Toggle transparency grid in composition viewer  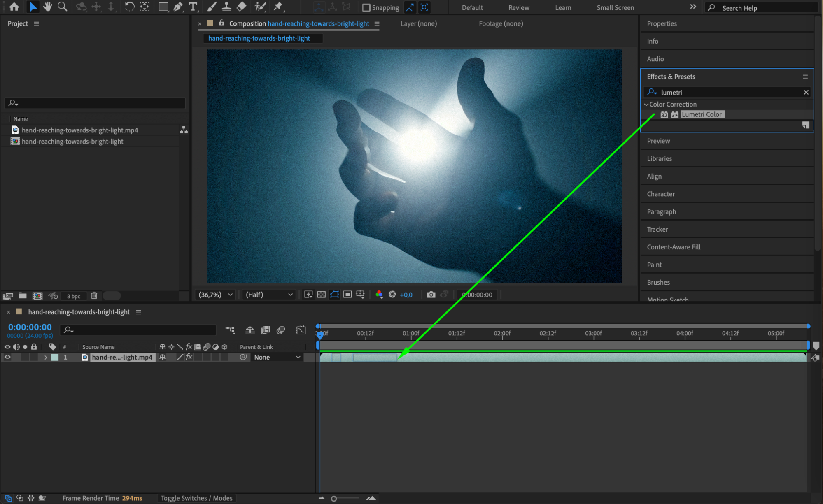[x=322, y=295]
